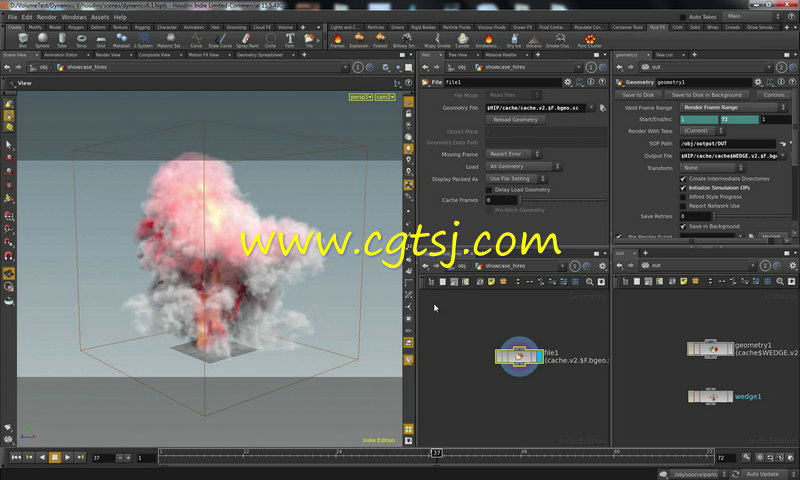Screen dimensions: 800x480
Task: Switch to the Volume shelf tab
Action: 285,28
